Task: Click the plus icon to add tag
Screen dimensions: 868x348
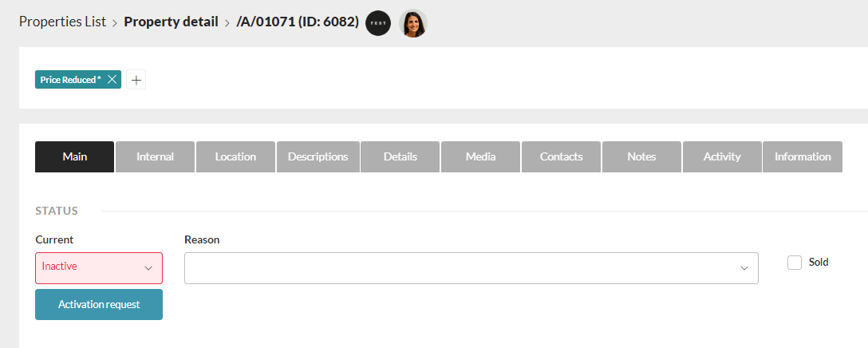Action: pos(136,80)
